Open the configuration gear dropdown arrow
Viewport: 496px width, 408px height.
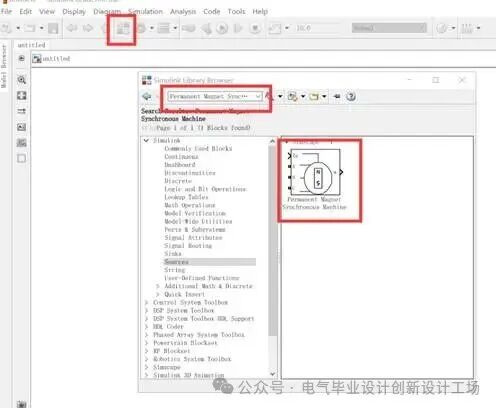[x=152, y=28]
